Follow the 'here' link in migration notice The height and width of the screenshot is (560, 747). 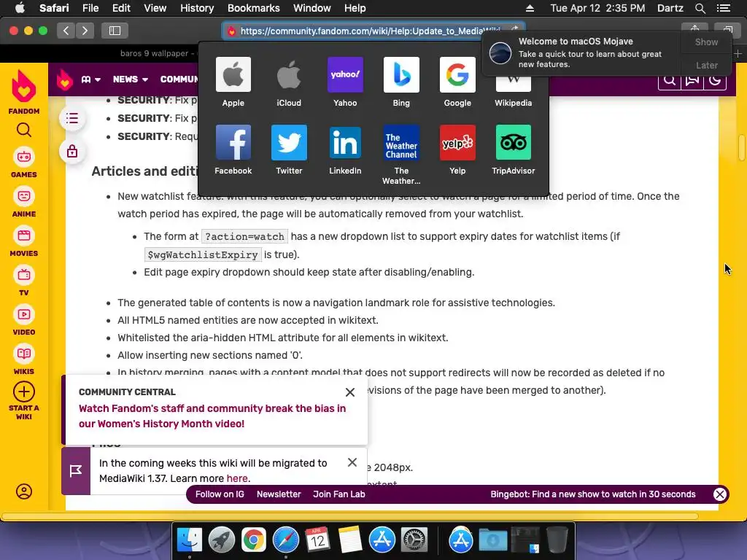tap(237, 478)
